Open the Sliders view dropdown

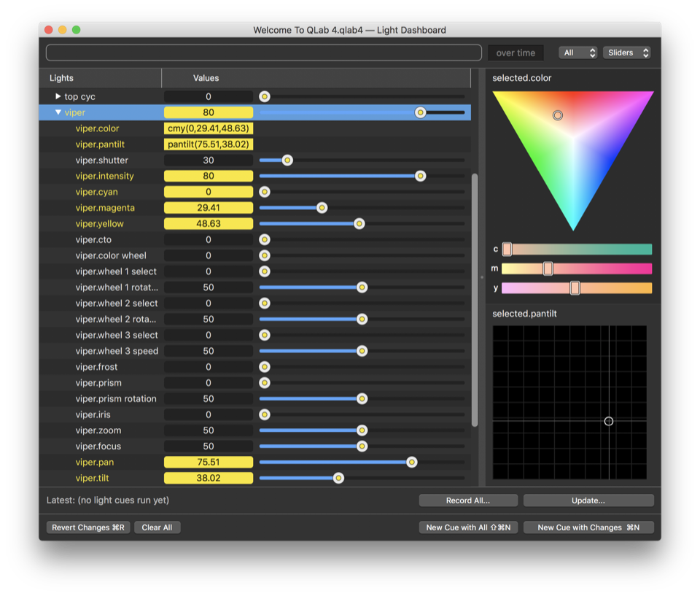coord(626,53)
